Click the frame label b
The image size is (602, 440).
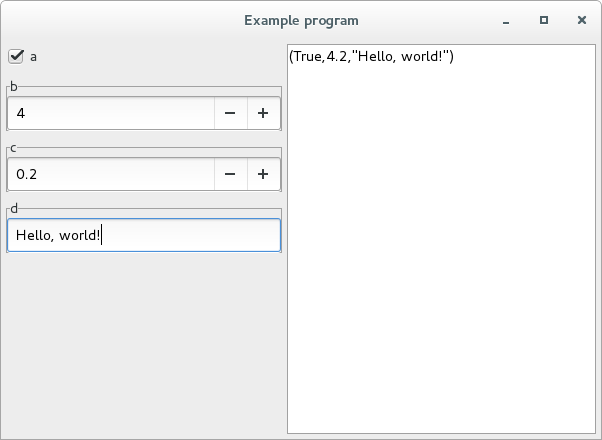(x=14, y=87)
